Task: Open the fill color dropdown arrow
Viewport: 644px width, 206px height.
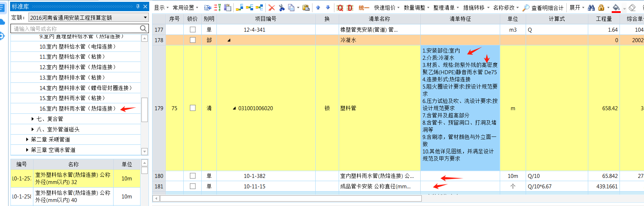Action: pos(624,8)
